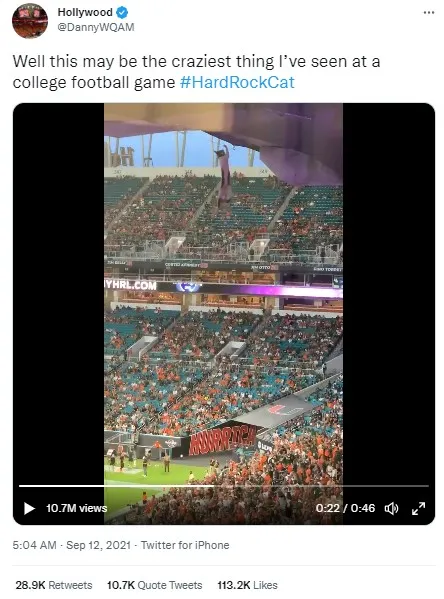The image size is (444, 599).
Task: Expand the video to fullscreen
Action: pyautogui.click(x=418, y=508)
